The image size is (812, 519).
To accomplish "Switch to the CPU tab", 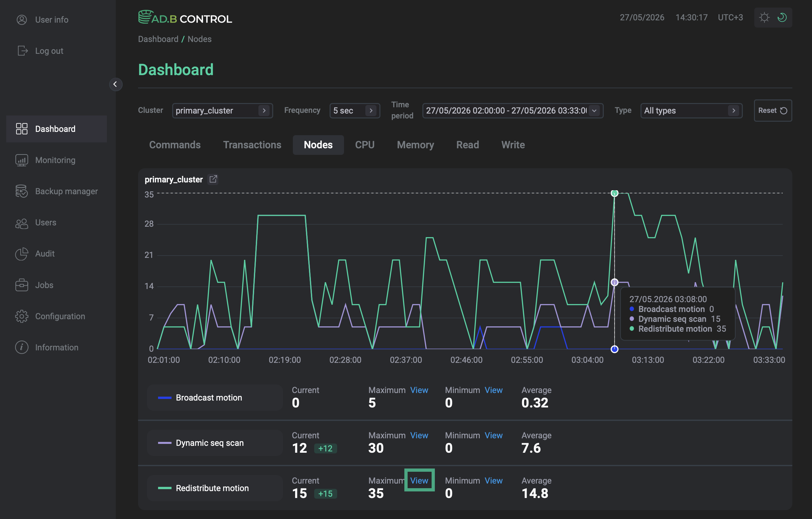I will [x=365, y=145].
